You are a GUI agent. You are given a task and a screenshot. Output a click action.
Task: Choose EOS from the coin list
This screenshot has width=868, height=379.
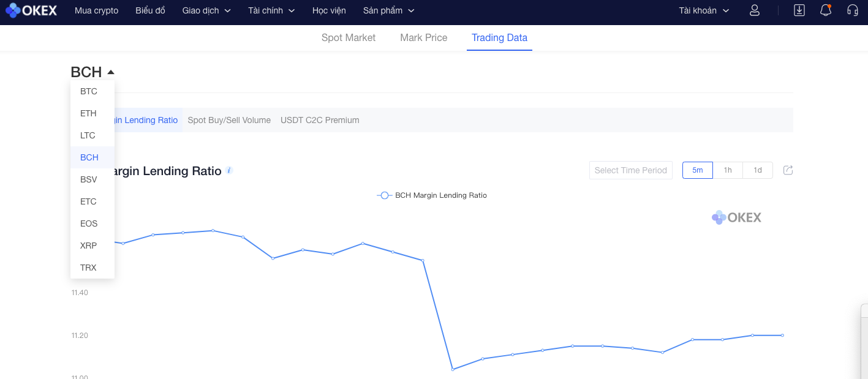(x=92, y=223)
